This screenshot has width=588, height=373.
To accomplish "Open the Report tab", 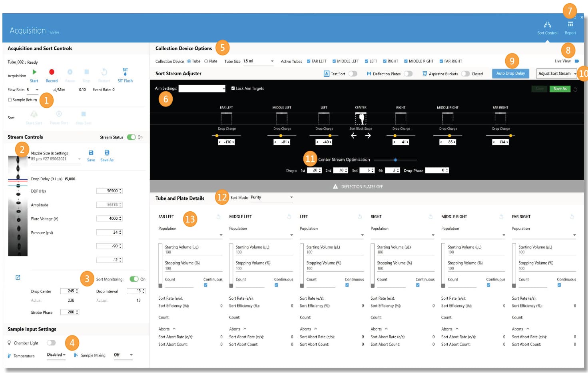I will pos(570,28).
